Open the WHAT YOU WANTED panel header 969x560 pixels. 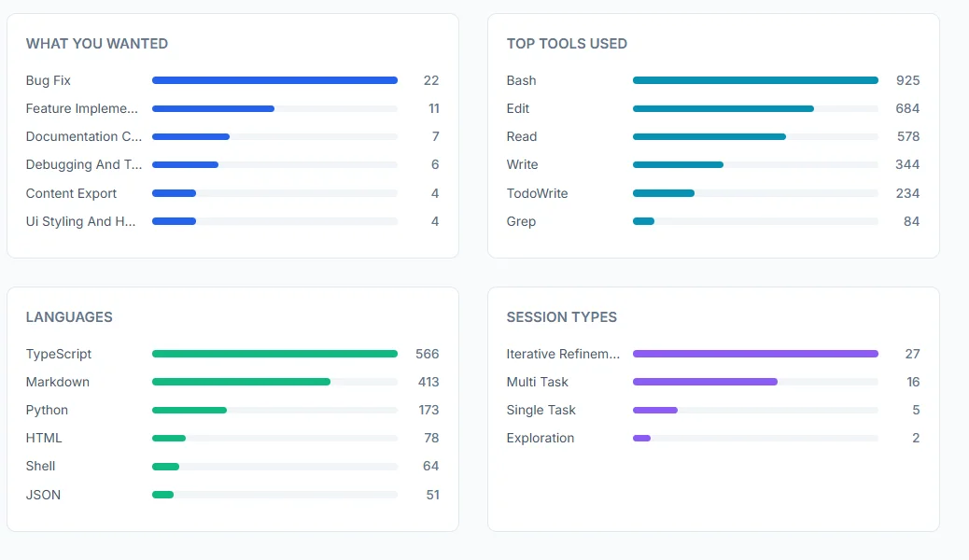point(96,43)
